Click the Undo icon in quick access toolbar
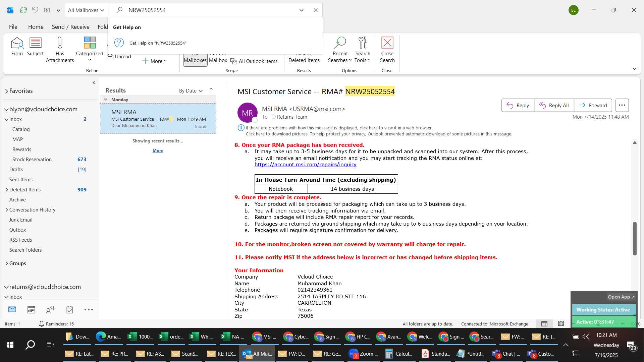The image size is (644, 362). [35, 10]
